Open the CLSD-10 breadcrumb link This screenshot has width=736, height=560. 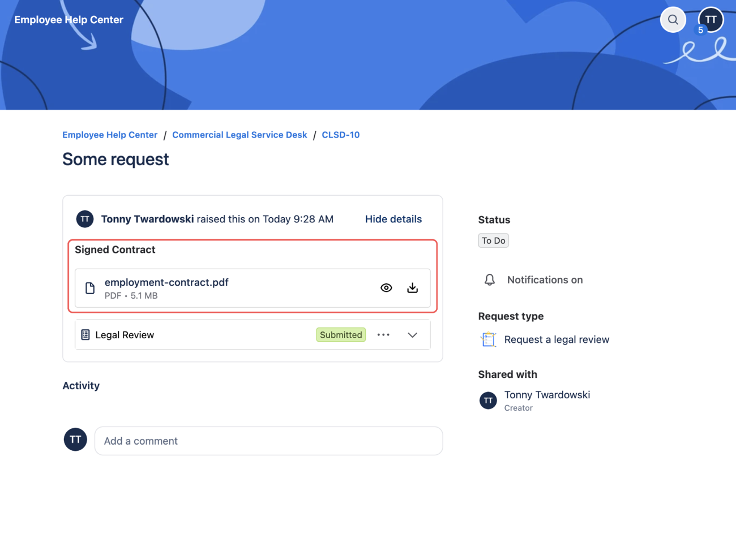coord(341,135)
